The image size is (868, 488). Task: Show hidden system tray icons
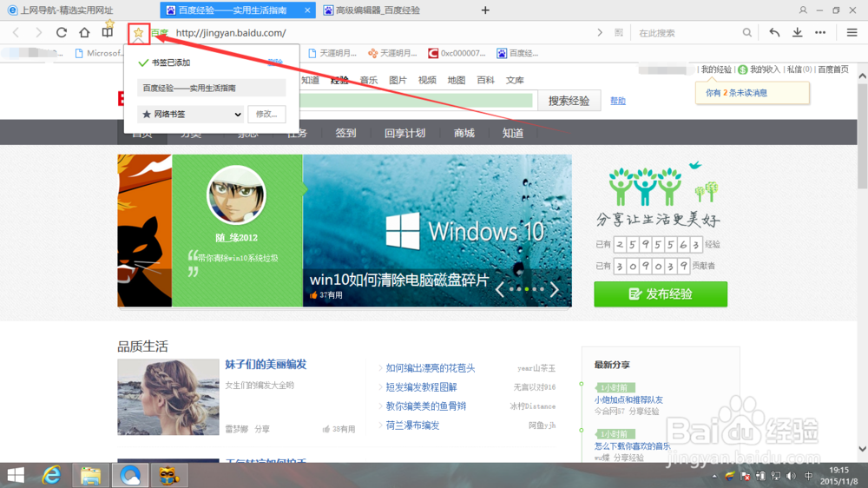(714, 476)
